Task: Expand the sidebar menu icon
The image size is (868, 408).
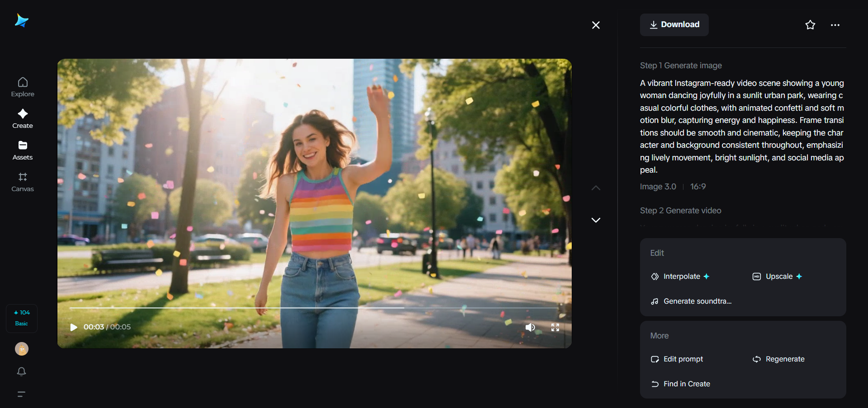Action: [21, 394]
